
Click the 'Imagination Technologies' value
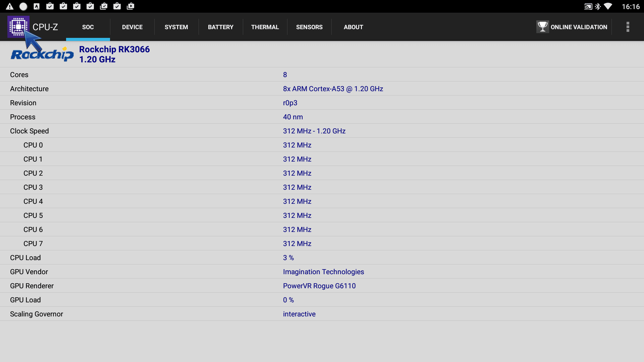coord(323,272)
